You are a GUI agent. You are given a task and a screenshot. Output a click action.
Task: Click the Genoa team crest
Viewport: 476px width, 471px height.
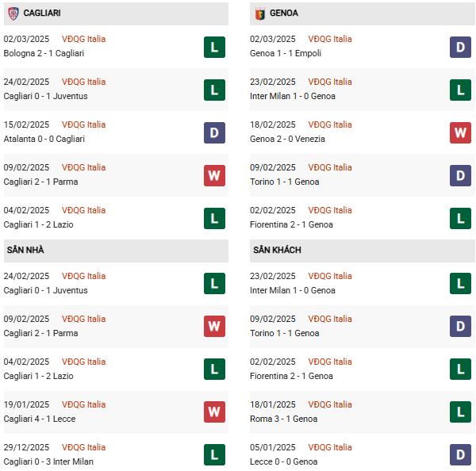tap(259, 13)
